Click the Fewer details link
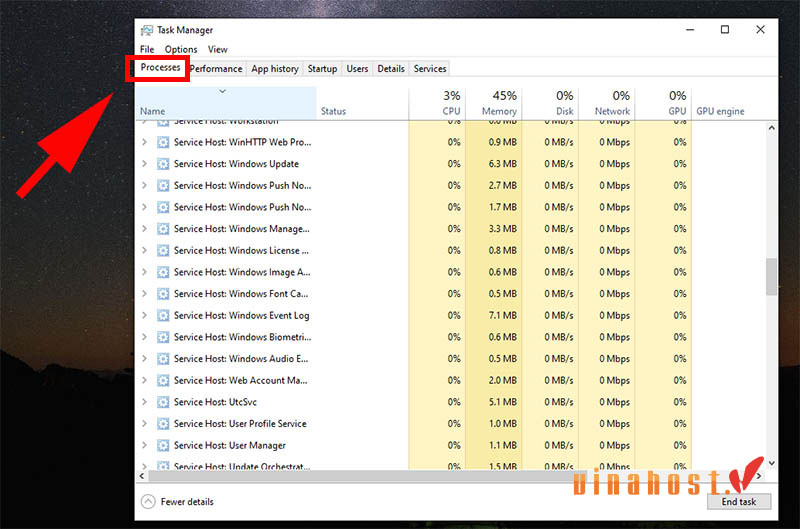800x529 pixels. click(187, 502)
